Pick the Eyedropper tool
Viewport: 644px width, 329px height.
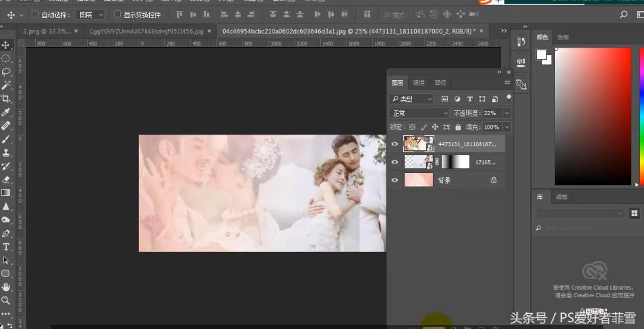[x=6, y=112]
